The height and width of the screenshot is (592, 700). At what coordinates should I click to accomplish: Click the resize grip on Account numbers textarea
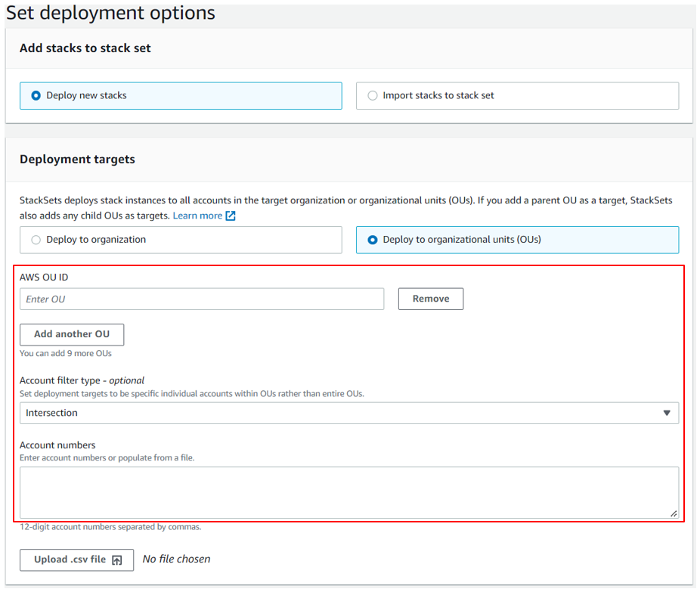coord(673,511)
